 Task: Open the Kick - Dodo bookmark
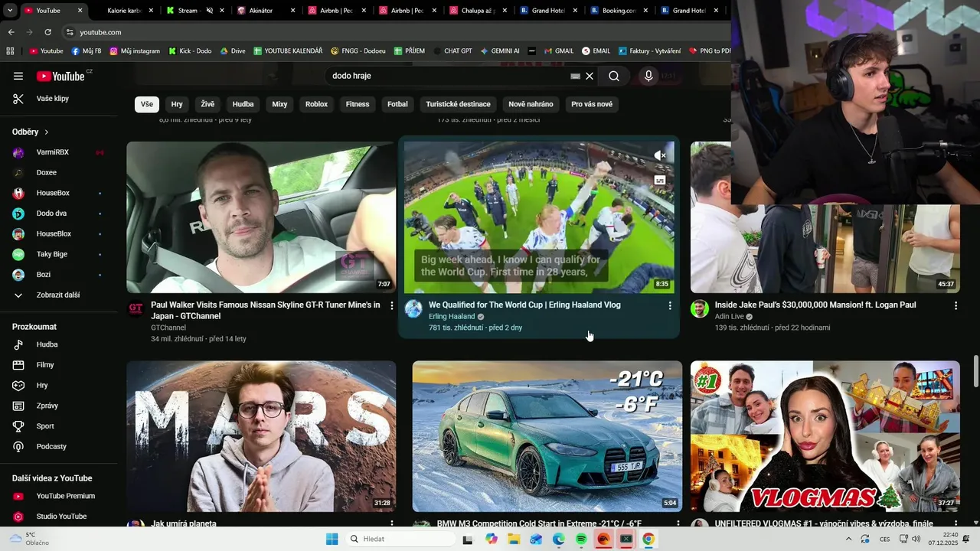(189, 51)
